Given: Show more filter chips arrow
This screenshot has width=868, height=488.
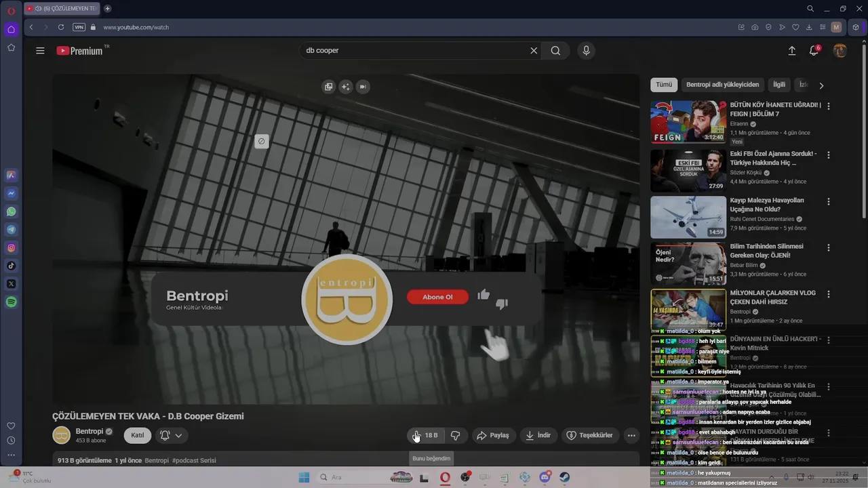Looking at the screenshot, I should pos(821,85).
